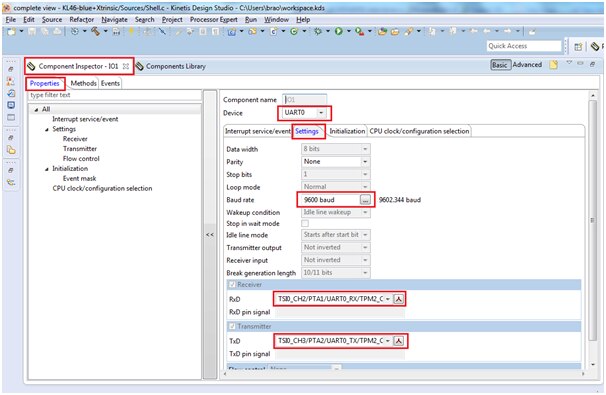Click the Search flashlight toolbar icon

click(x=409, y=32)
